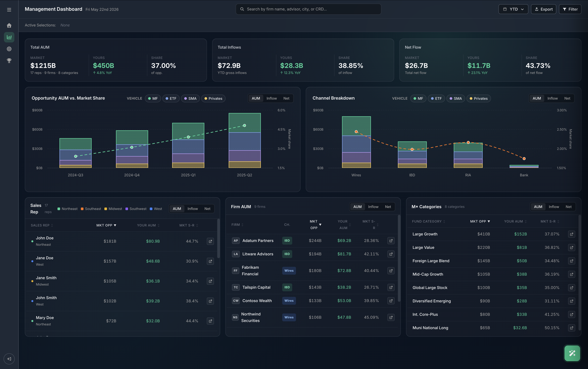Toggle MF vehicle in Opportunity AUM chart

[153, 98]
